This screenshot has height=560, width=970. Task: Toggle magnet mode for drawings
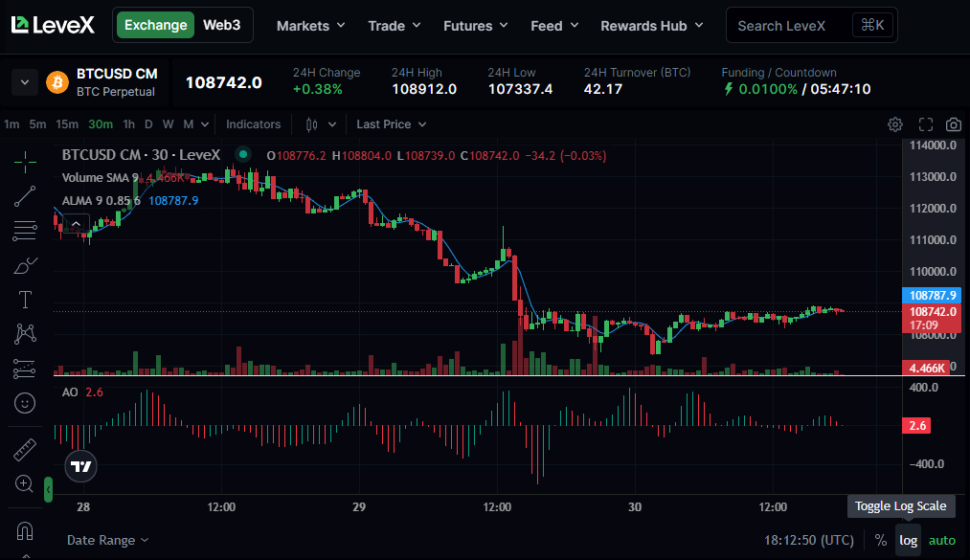[x=25, y=531]
